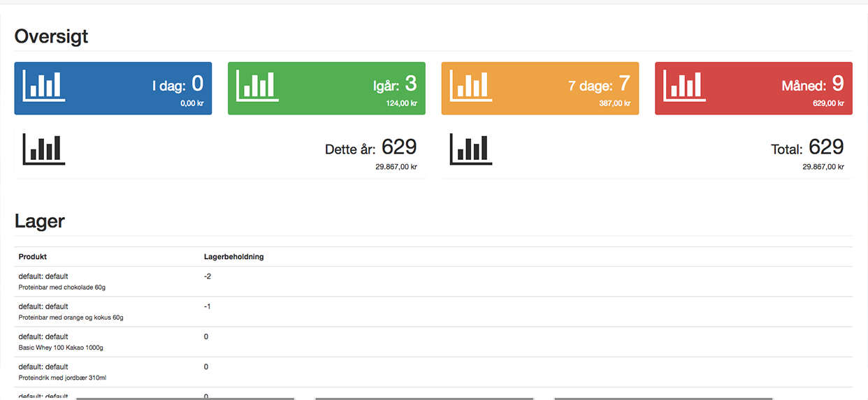The image size is (868, 400).
Task: Click the Lager section heading
Action: pyautogui.click(x=40, y=221)
